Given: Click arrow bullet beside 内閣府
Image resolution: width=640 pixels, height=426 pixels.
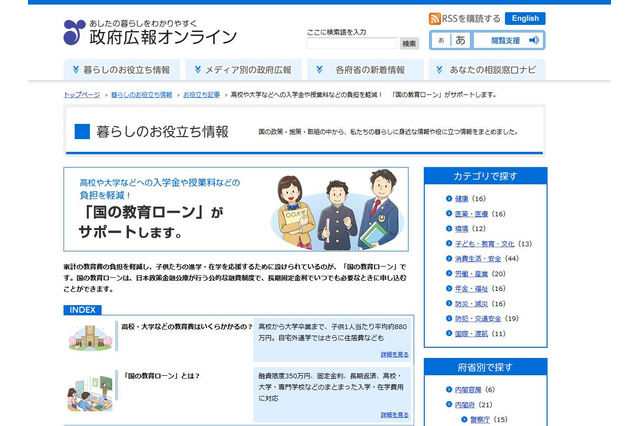Looking at the screenshot, I should coord(449,404).
